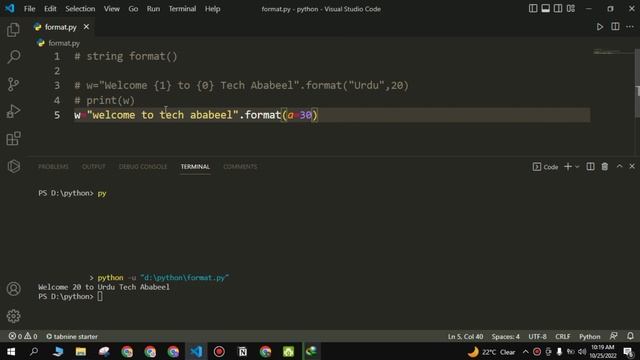The image size is (640, 360).
Task: Toggle the bottom panel layout
Action: (545, 9)
